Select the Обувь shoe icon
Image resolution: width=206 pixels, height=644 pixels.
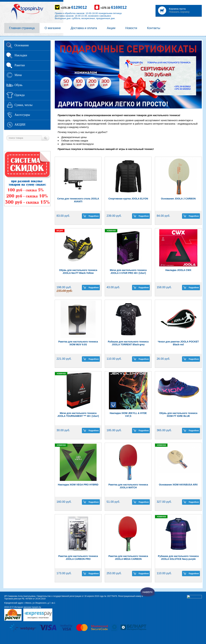(x=9, y=85)
